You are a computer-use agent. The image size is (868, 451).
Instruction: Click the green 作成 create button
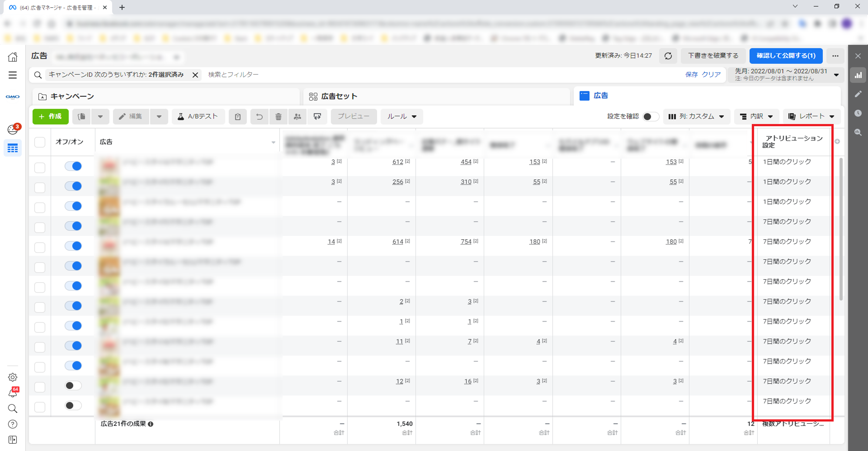pyautogui.click(x=51, y=117)
